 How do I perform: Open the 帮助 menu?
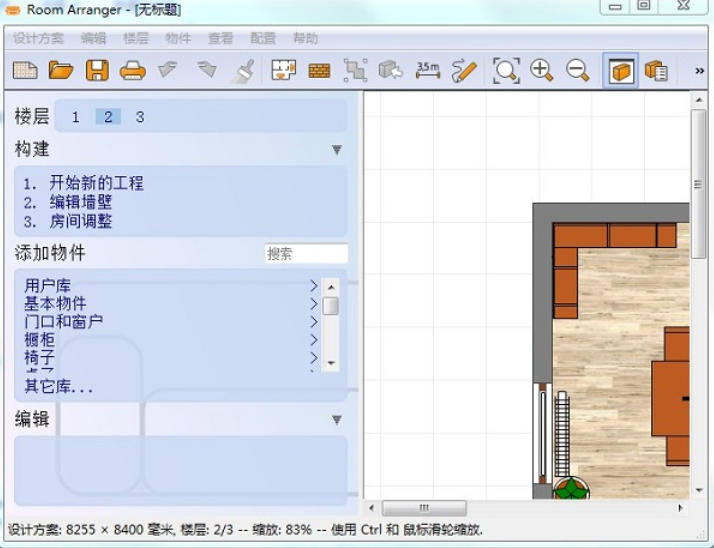coord(305,38)
